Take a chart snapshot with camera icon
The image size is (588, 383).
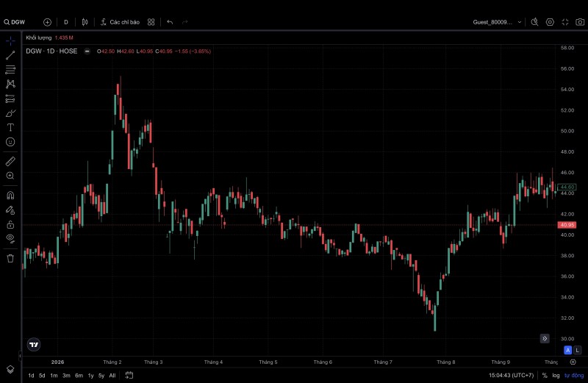(580, 22)
